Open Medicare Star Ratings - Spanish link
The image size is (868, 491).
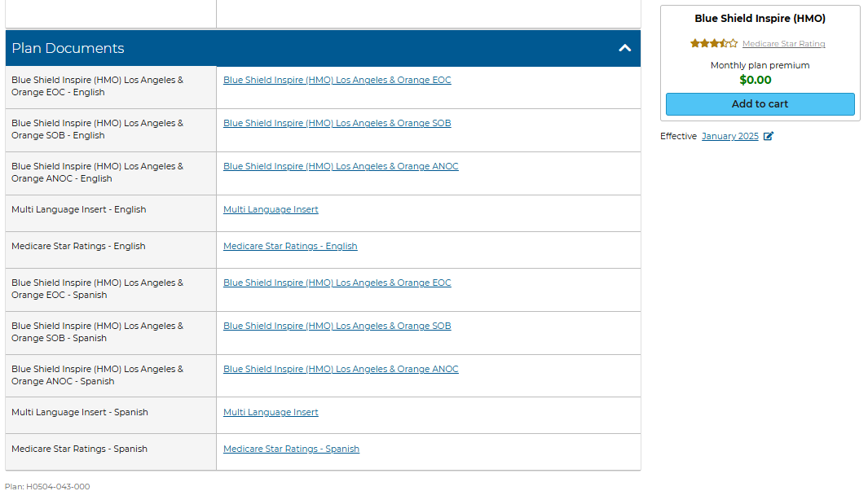pos(291,449)
